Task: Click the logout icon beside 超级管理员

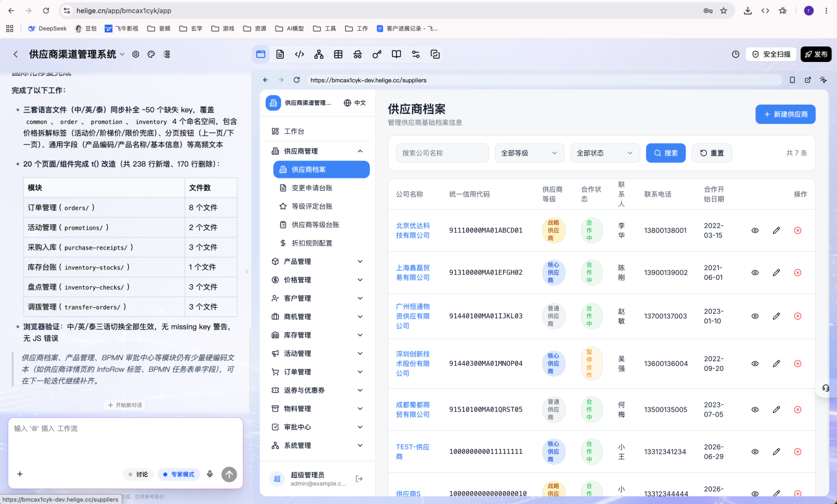Action: (359, 479)
